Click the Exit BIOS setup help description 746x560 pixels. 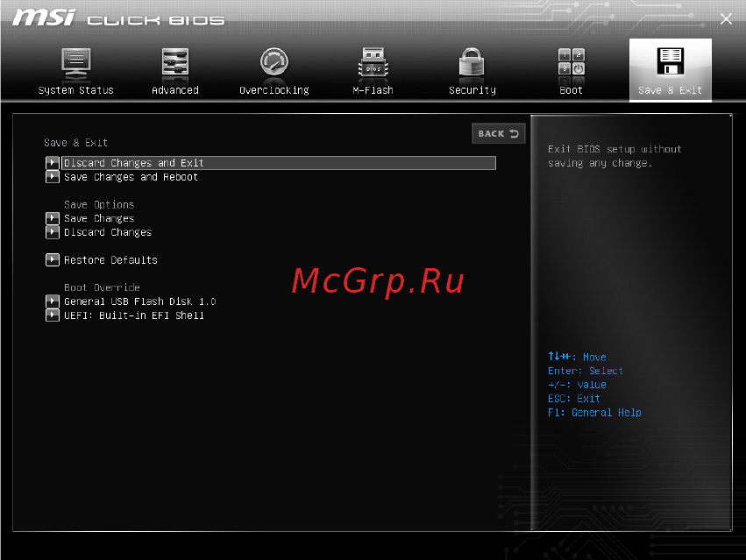click(615, 156)
